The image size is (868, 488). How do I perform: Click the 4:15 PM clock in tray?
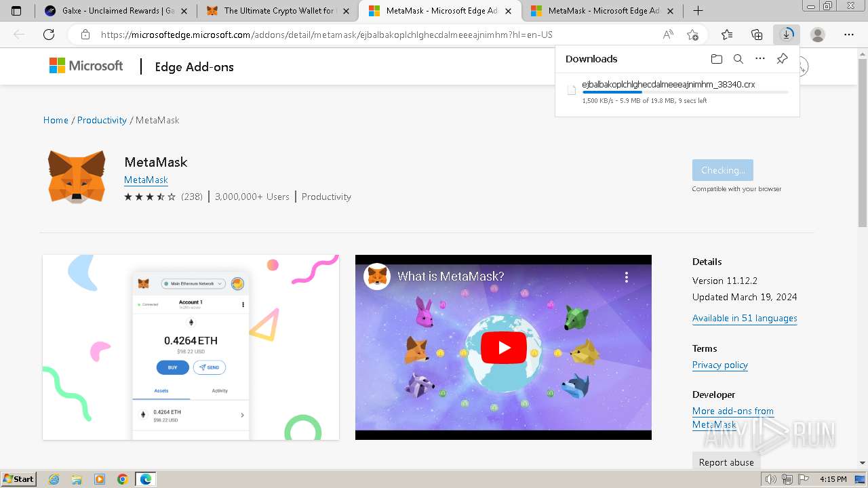tap(833, 479)
